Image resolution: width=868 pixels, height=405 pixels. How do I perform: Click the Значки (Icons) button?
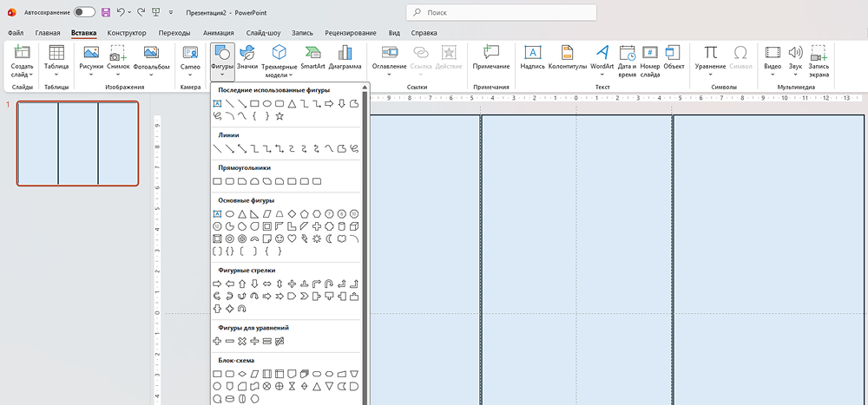click(247, 57)
